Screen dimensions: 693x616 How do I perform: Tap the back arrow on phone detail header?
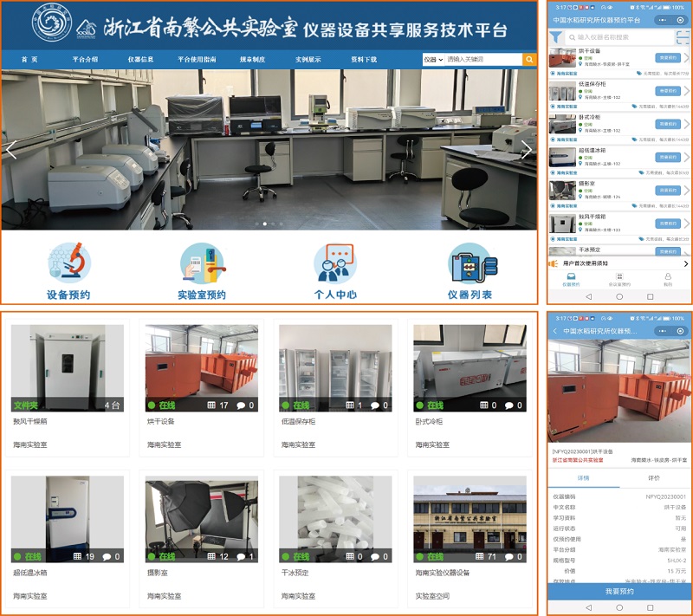point(555,331)
